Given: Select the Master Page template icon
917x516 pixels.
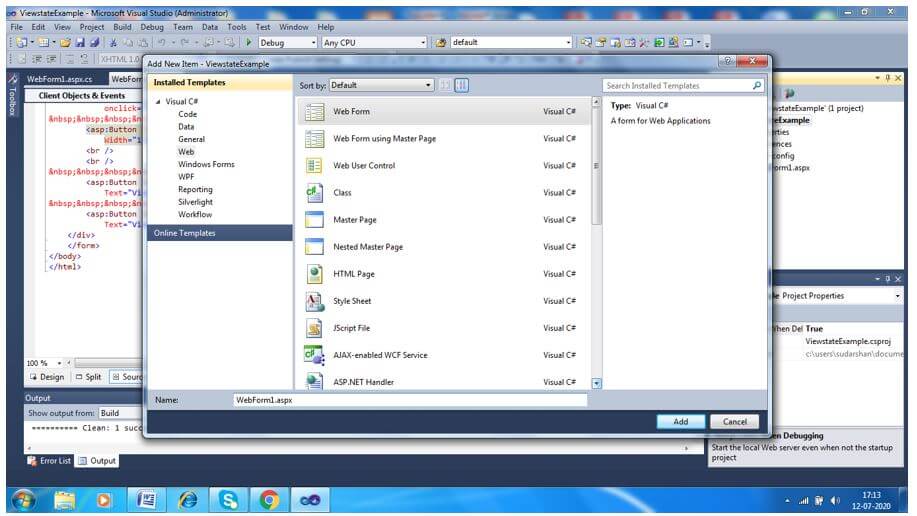Looking at the screenshot, I should (314, 220).
